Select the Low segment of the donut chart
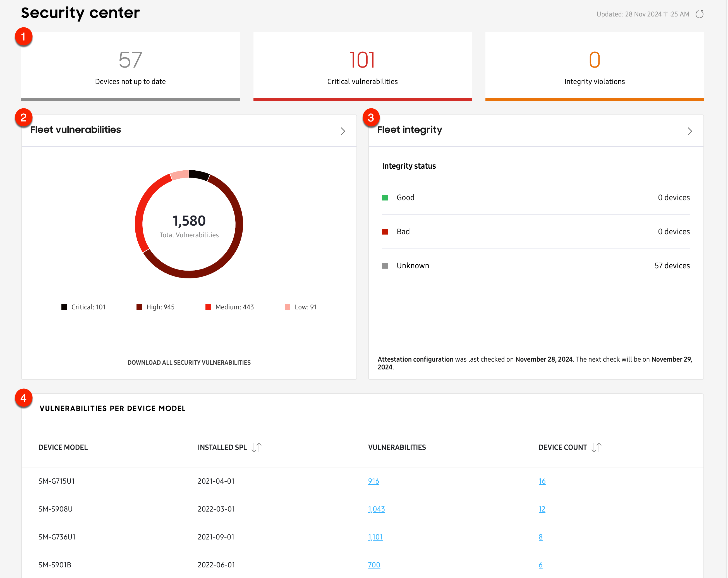This screenshot has height=578, width=728. (x=179, y=174)
